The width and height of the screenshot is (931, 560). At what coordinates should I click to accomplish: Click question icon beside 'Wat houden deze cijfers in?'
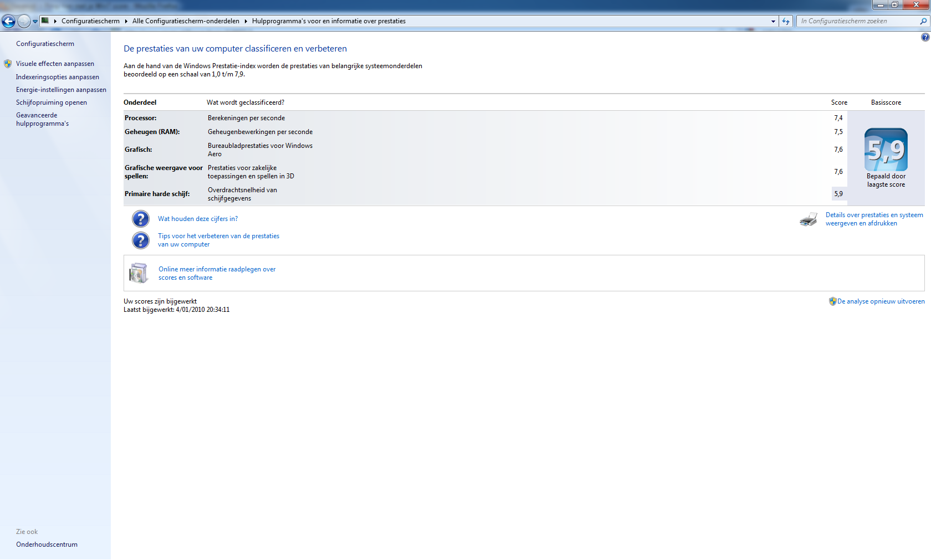click(141, 219)
